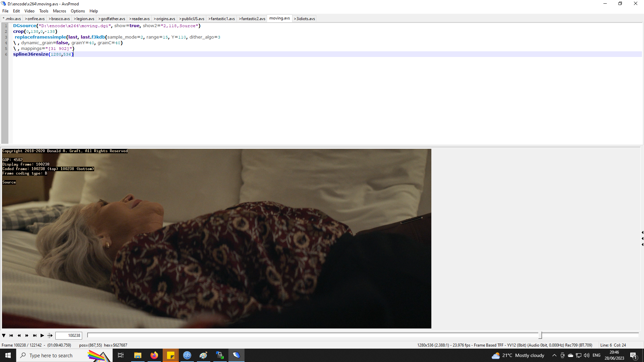The width and height of the screenshot is (644, 362).
Task: Jump to the next bookmark
Action: [x=35, y=336]
